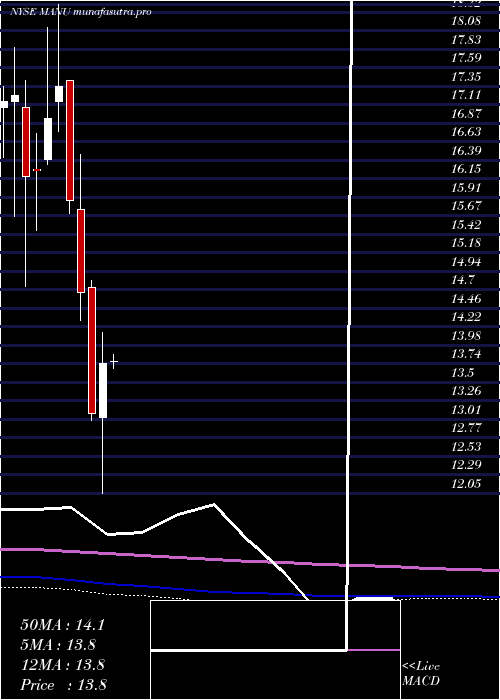Screen dimensions: 500x700
Task: Click the '<<Live MACD' label
Action: (421, 673)
